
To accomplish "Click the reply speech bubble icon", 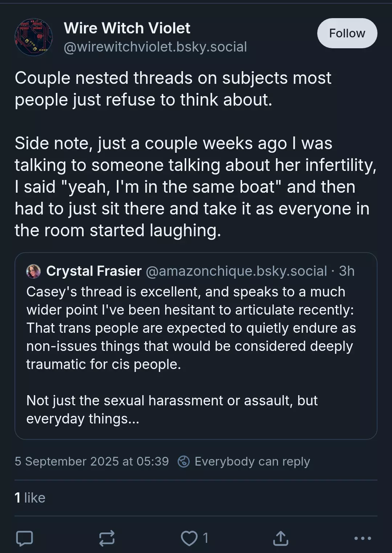I will pyautogui.click(x=25, y=538).
